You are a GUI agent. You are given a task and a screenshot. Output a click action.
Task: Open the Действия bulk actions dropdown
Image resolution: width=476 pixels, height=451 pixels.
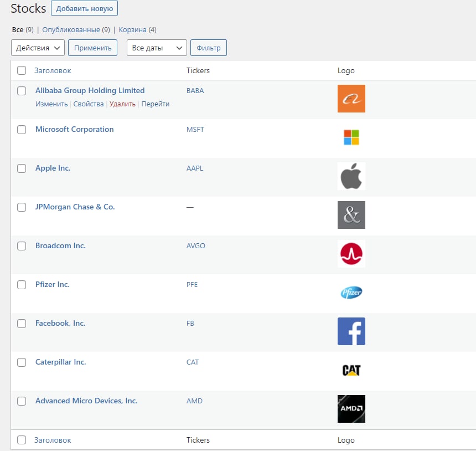[x=38, y=48]
